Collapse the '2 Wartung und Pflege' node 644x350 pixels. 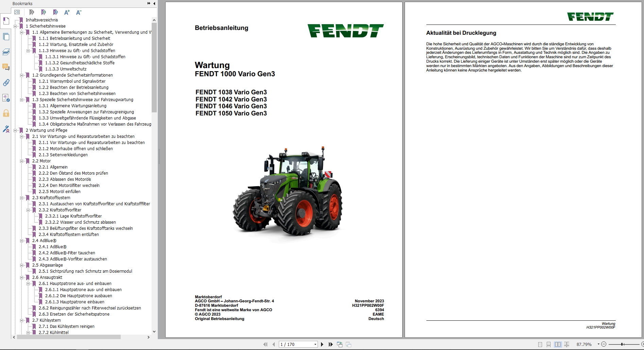pos(15,130)
